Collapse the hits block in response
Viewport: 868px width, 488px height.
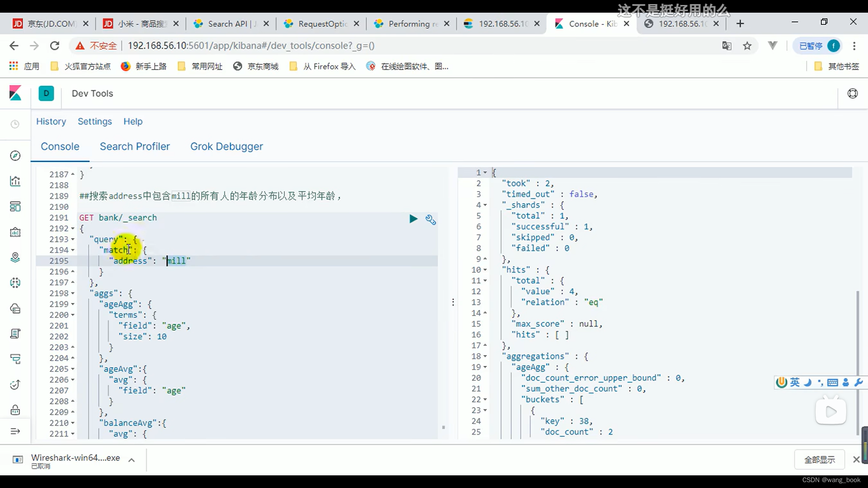tap(485, 270)
